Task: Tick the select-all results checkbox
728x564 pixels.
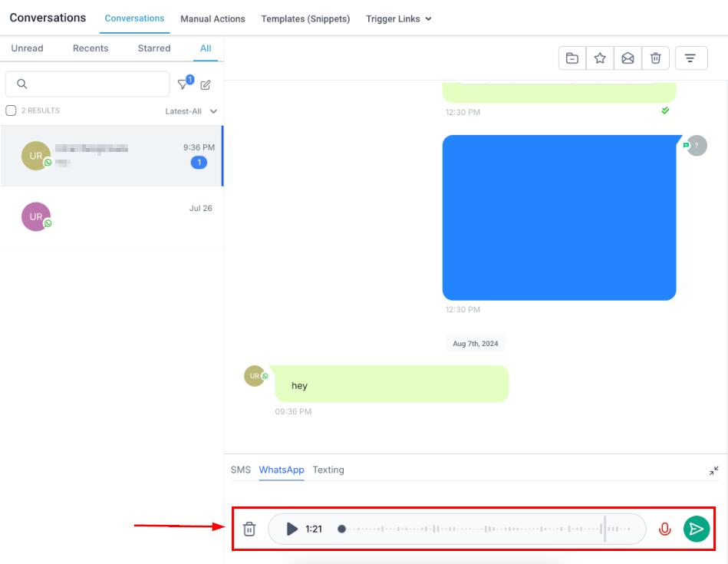Action: point(11,110)
